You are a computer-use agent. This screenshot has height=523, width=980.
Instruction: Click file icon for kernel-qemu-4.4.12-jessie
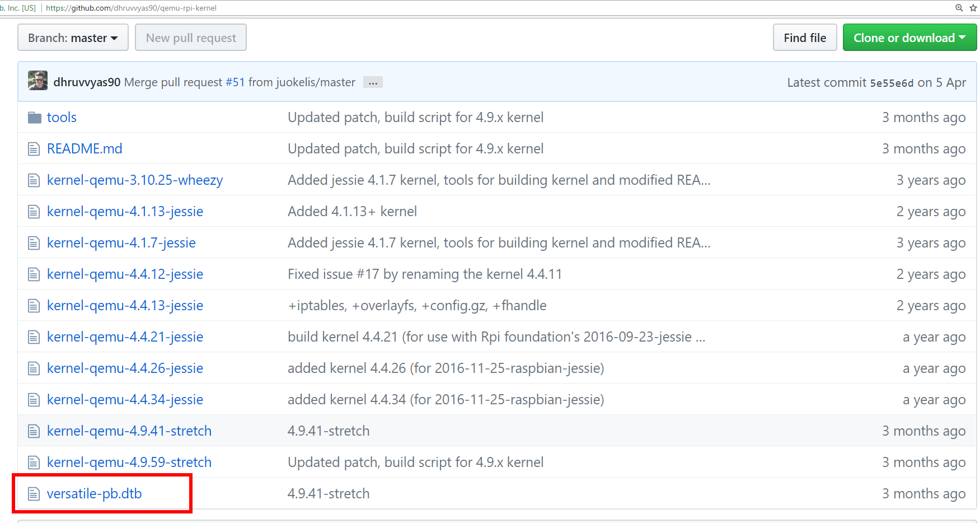[x=34, y=274]
